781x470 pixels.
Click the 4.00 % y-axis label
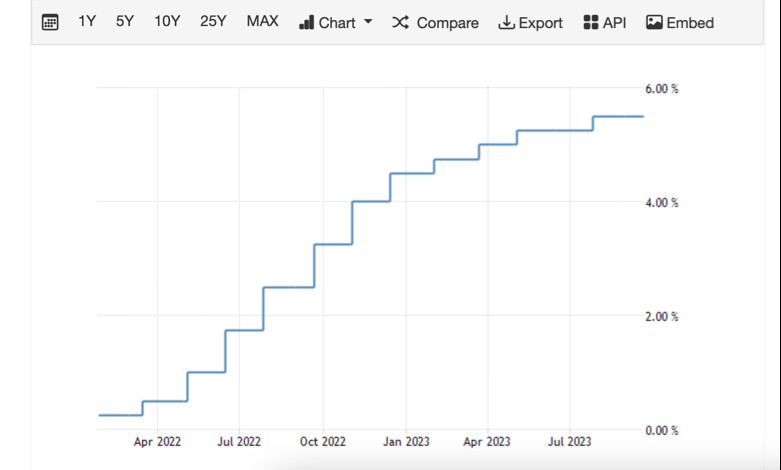click(661, 203)
